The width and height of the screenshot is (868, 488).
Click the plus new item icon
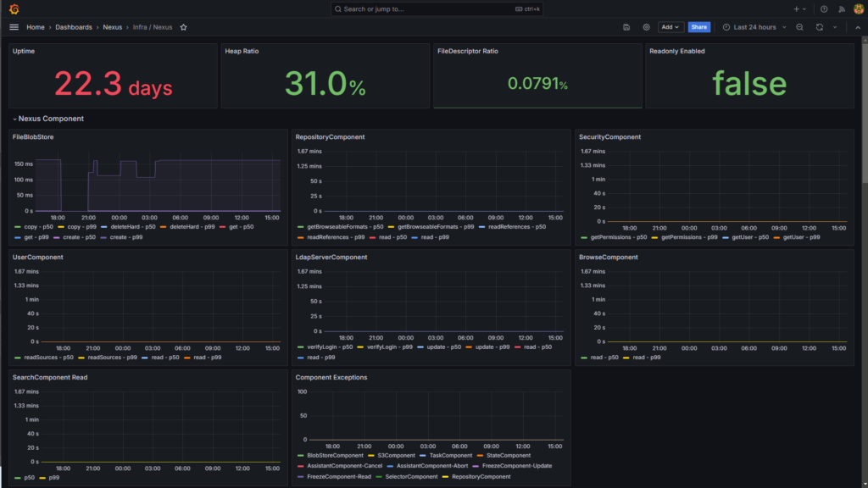click(799, 8)
